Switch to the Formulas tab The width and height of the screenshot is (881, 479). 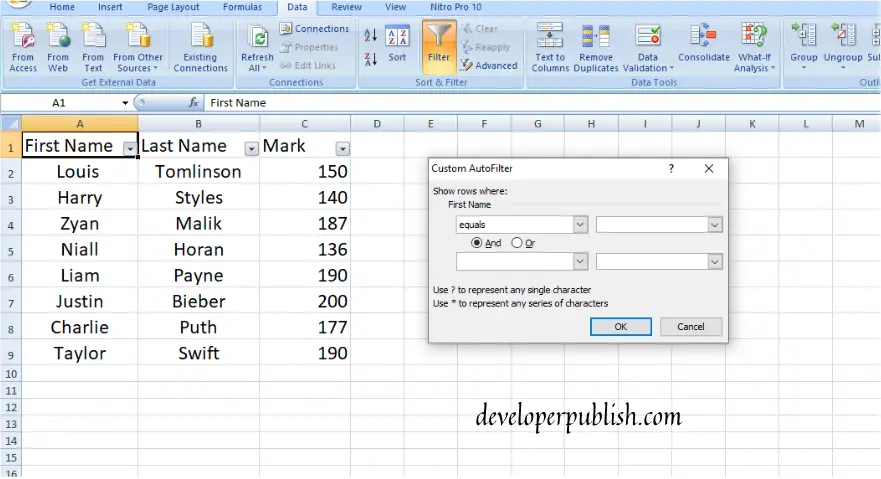[242, 7]
